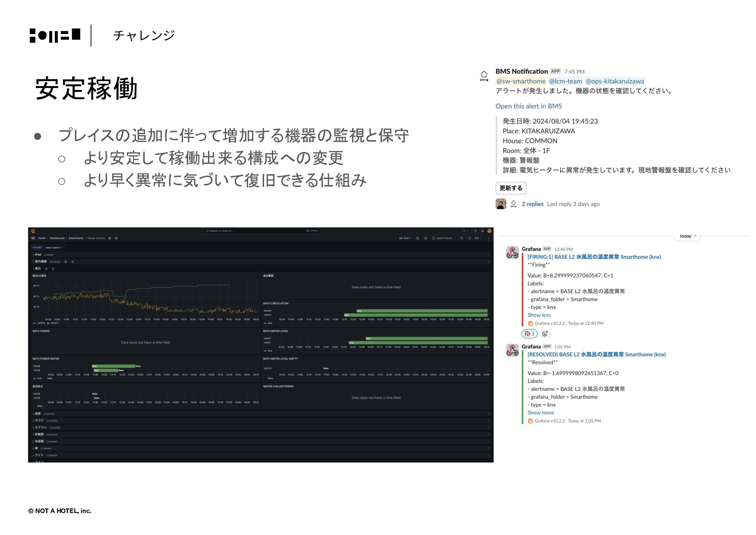
Task: Open the Today date dropdown in Slack
Action: (x=687, y=236)
